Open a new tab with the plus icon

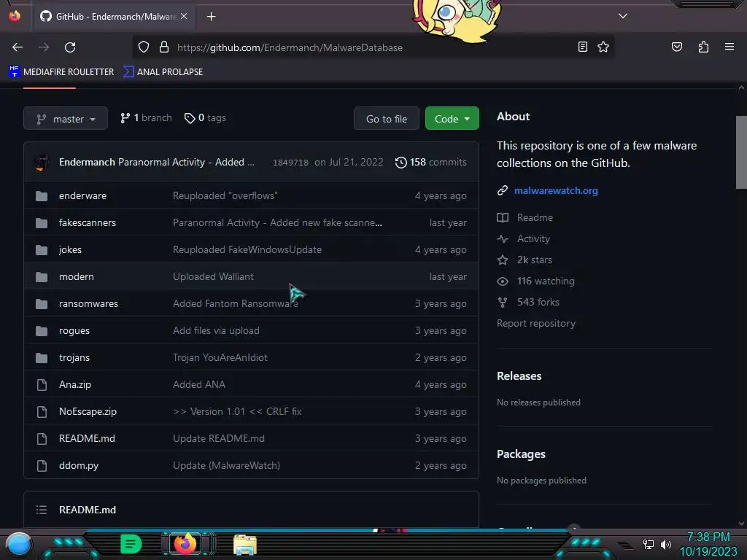(211, 17)
